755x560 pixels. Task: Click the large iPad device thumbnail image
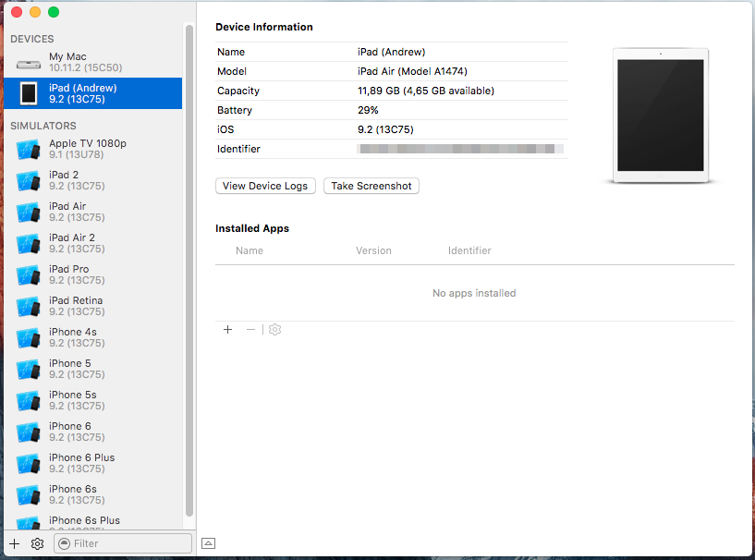661,116
